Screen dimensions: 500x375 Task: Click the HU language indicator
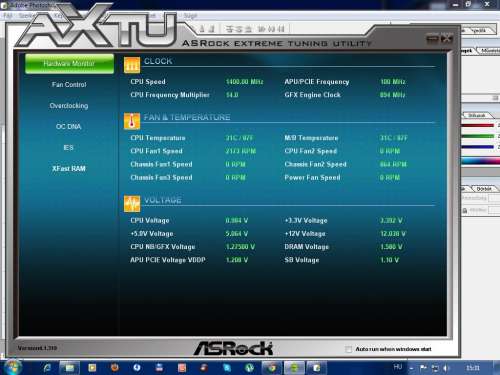point(398,367)
